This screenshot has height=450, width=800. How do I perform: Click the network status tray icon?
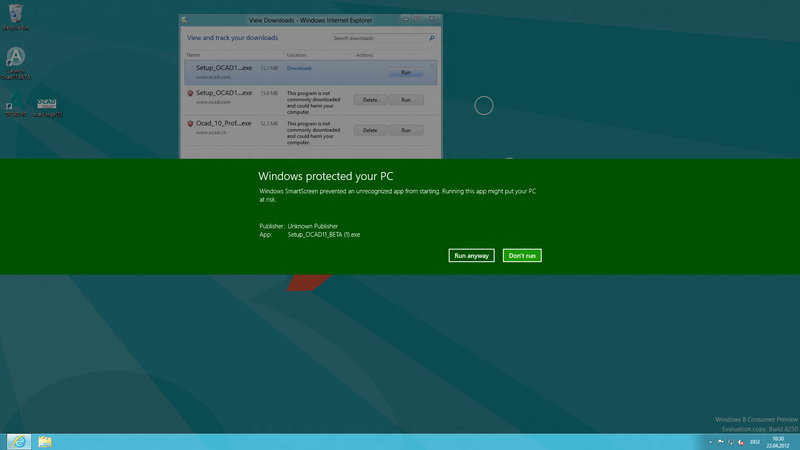pyautogui.click(x=731, y=442)
